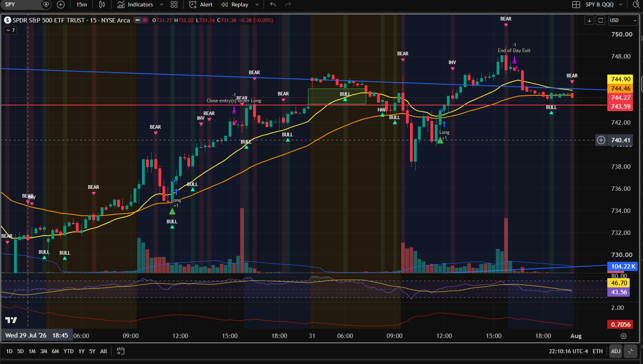The width and height of the screenshot is (643, 364).
Task: Select the Close entry(s) order Long marker
Action: [234, 101]
